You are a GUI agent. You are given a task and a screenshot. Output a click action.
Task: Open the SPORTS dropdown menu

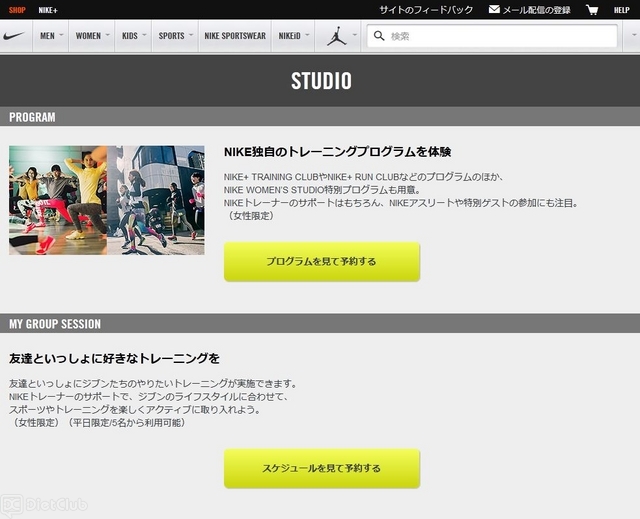click(x=176, y=36)
